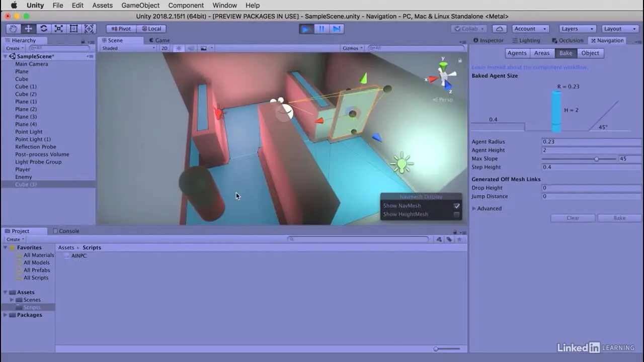Click the Step Height field
Viewport: 644px width, 362px height.
click(592, 167)
